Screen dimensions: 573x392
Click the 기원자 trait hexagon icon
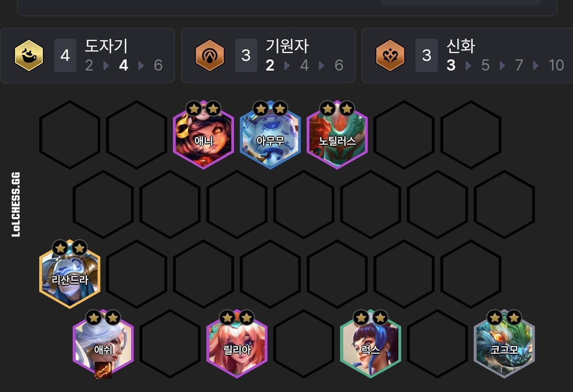[x=210, y=56]
